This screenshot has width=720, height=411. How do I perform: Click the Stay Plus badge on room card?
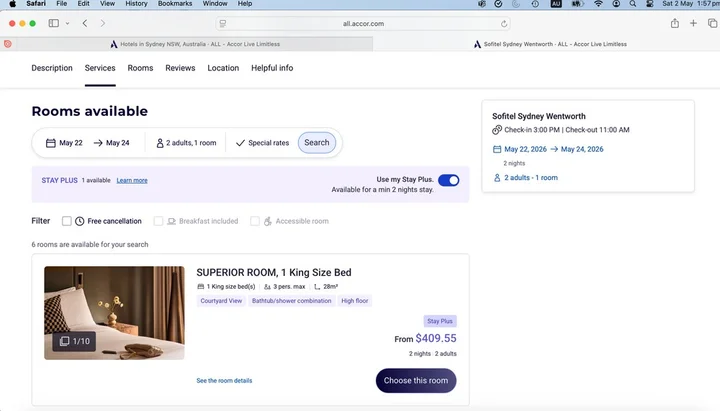click(x=440, y=321)
